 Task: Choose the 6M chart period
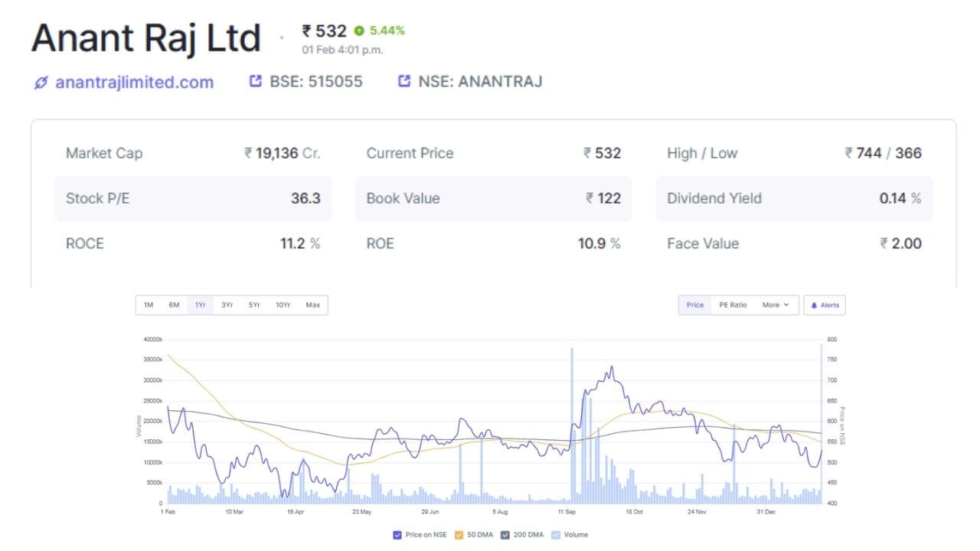click(x=174, y=305)
